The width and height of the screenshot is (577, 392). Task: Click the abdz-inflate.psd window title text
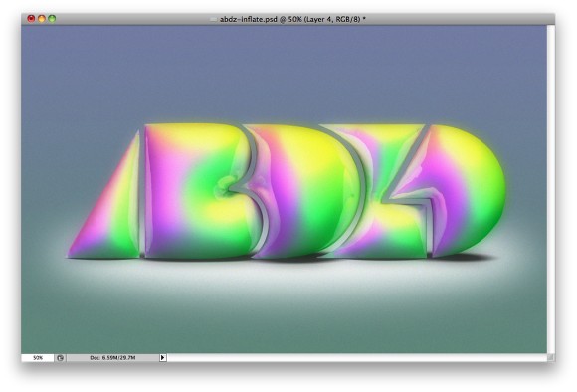292,19
